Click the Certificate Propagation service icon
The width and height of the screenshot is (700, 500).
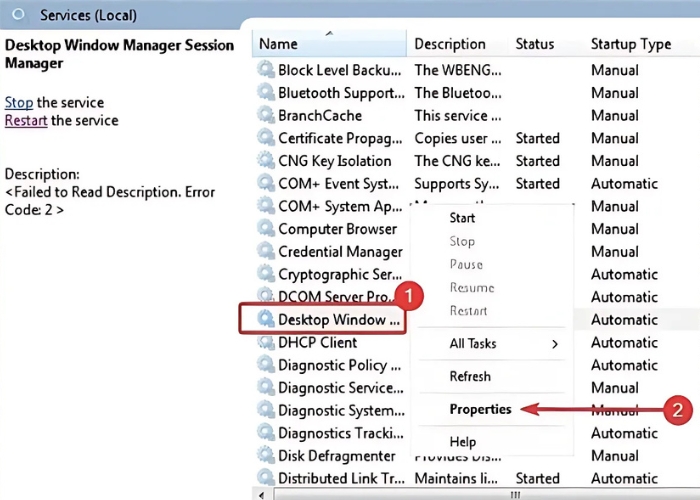(265, 138)
